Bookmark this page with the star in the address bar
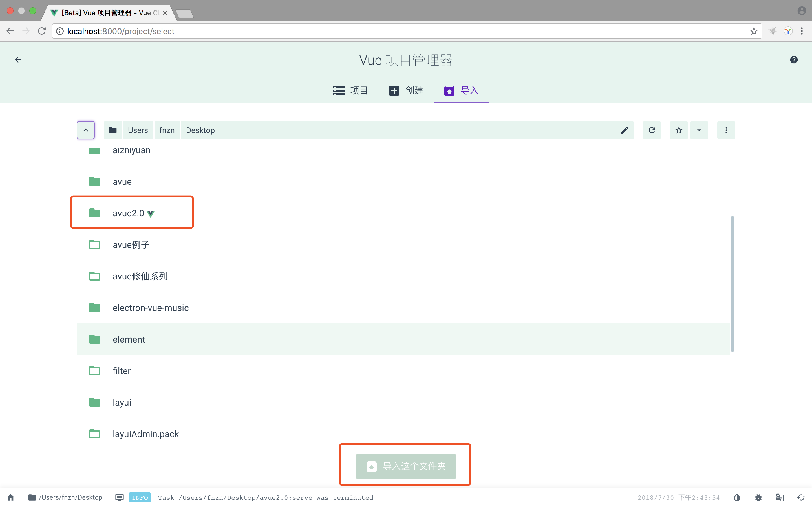812x507 pixels. 754,31
